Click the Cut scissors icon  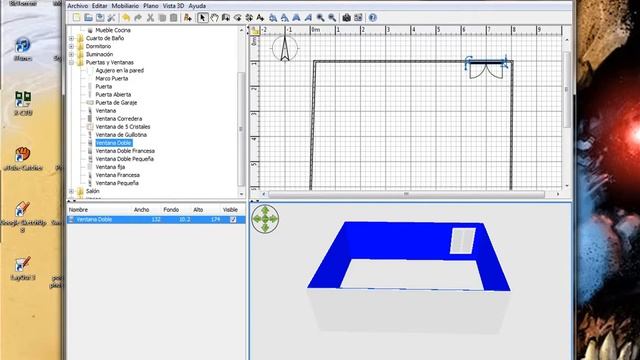click(x=150, y=18)
